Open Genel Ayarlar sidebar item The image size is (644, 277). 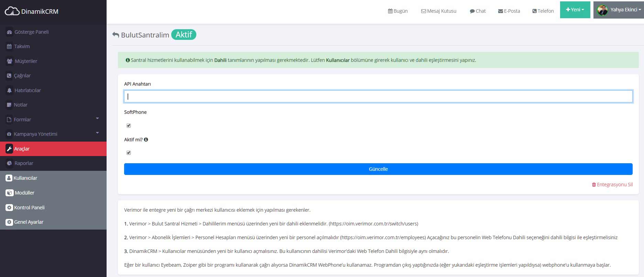click(53, 222)
